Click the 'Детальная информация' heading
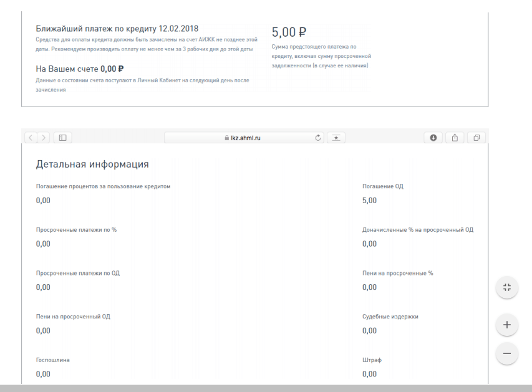Viewport: 532px width, 392px height. 92,165
